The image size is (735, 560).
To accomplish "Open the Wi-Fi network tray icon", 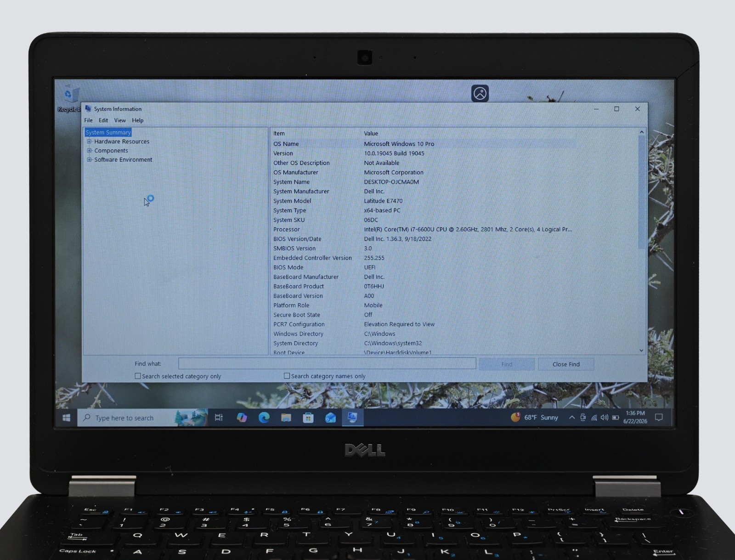I will [x=594, y=418].
